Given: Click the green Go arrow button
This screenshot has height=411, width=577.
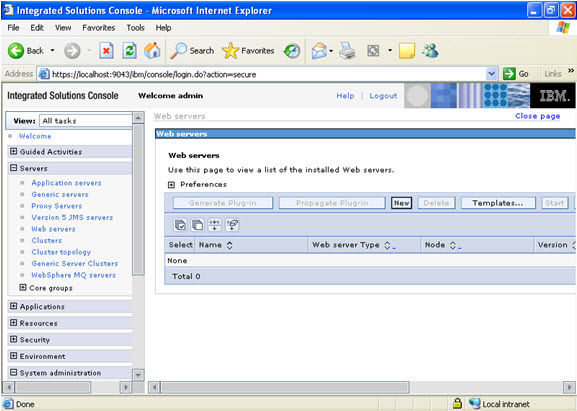Looking at the screenshot, I should [x=509, y=74].
